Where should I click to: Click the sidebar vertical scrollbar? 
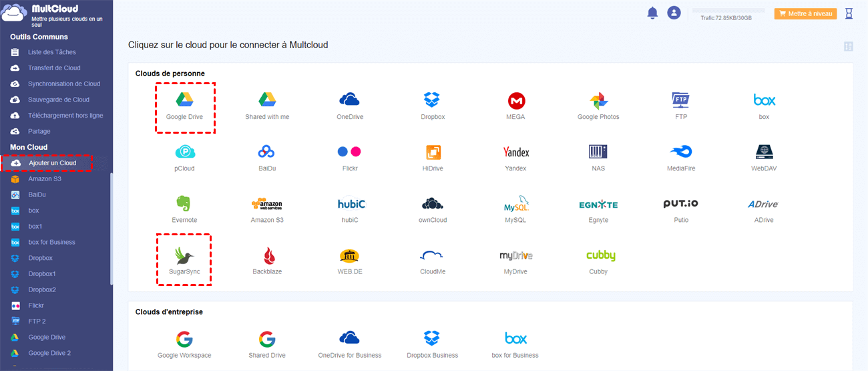click(x=112, y=229)
